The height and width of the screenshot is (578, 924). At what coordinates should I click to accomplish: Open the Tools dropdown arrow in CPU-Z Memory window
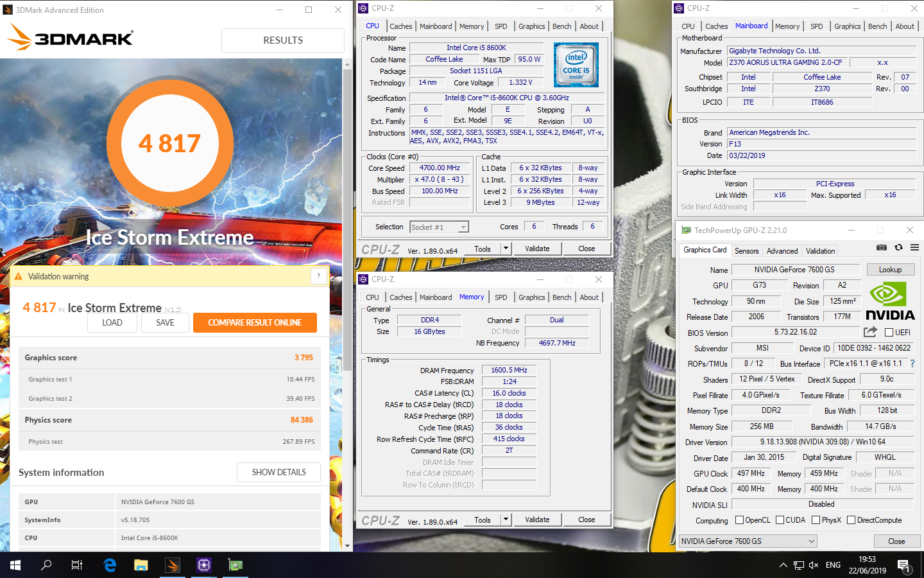506,520
